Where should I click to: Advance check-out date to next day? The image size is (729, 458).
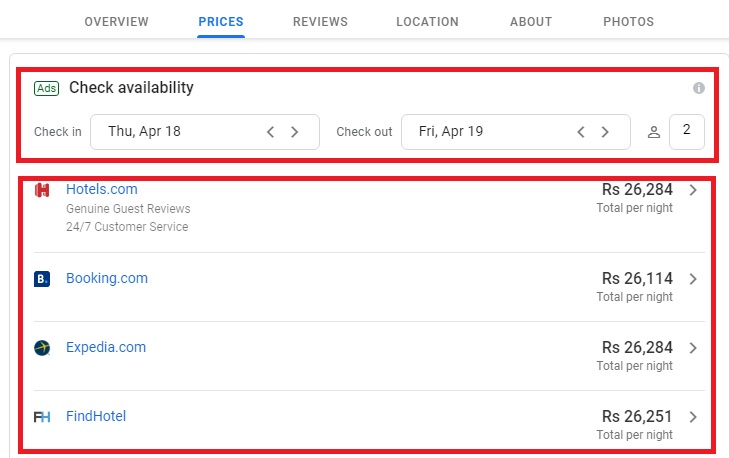pos(605,132)
